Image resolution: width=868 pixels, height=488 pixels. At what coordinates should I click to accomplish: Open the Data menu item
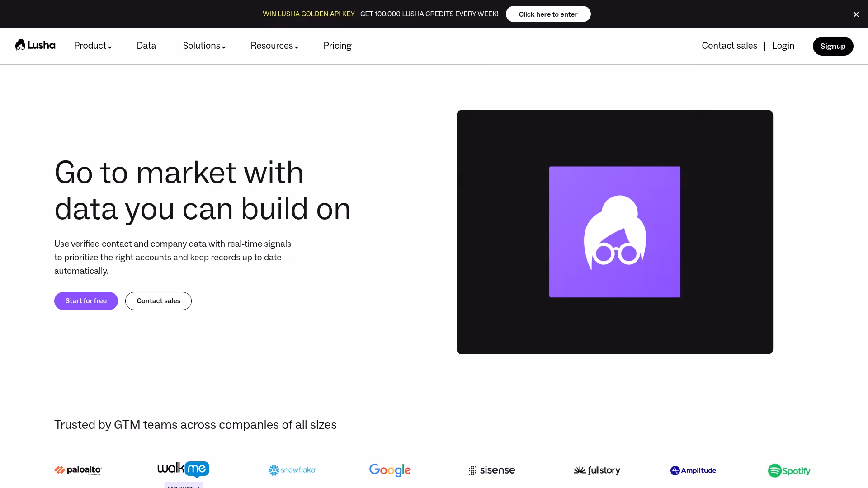pyautogui.click(x=146, y=46)
